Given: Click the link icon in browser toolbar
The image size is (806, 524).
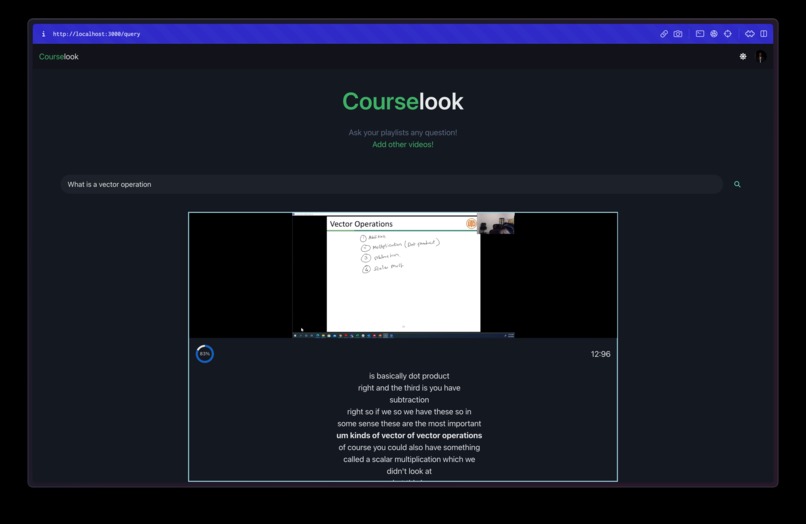Looking at the screenshot, I should pos(664,34).
